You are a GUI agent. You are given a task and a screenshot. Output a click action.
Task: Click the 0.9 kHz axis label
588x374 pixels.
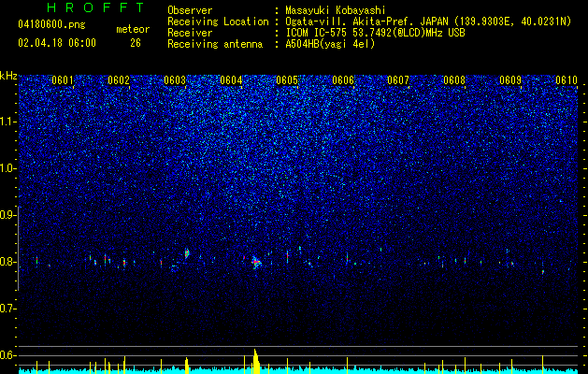[x=8, y=215]
